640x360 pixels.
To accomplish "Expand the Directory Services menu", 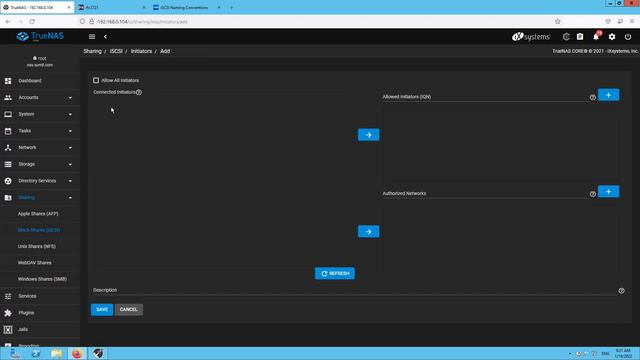I will pyautogui.click(x=40, y=181).
